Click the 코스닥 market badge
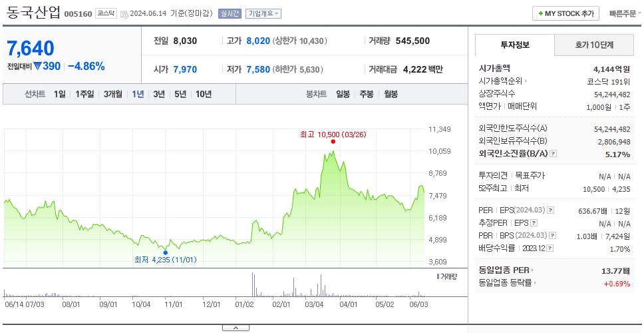The height and width of the screenshot is (333, 644). (x=106, y=13)
